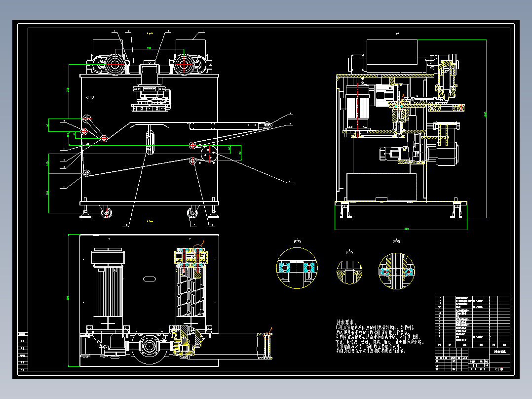The image size is (532, 399).
Task: Click the circular detail view showing the vertical shaft
Action: 397,271
